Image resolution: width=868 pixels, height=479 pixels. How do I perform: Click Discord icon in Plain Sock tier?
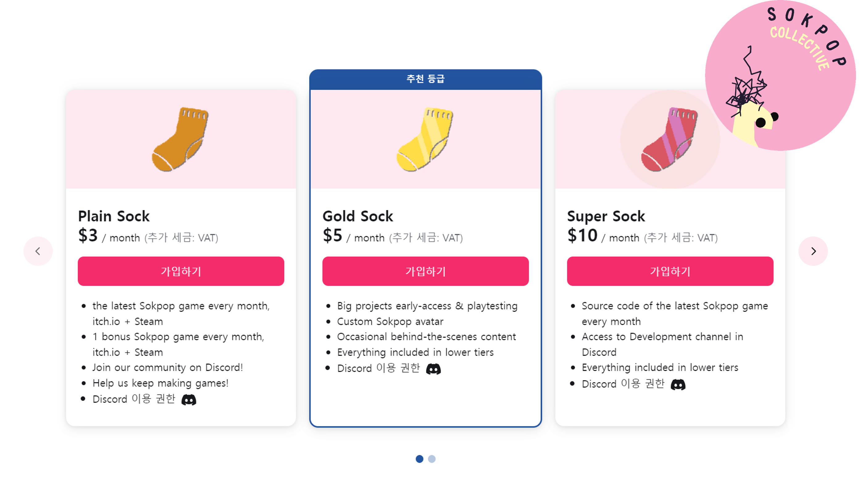[x=189, y=399]
